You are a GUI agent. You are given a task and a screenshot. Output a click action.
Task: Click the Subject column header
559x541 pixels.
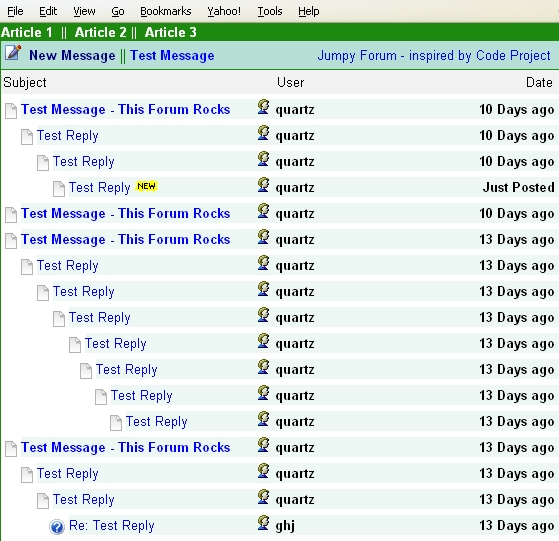[25, 83]
